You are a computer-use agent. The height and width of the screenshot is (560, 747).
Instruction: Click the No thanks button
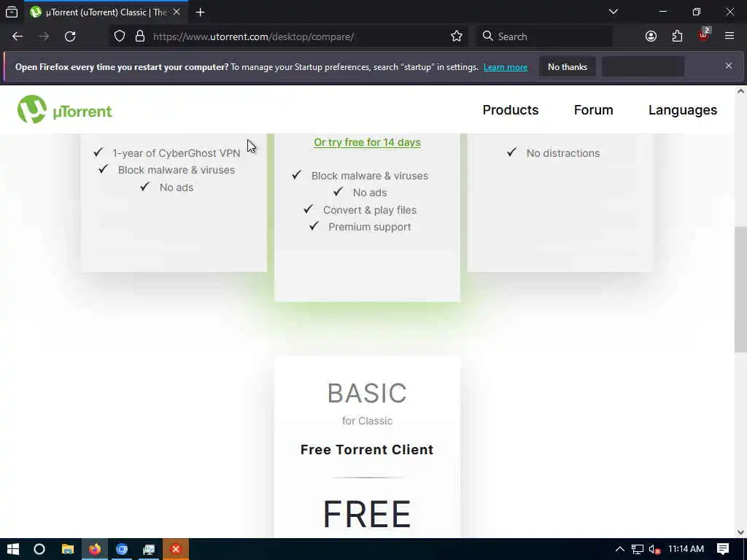click(568, 66)
